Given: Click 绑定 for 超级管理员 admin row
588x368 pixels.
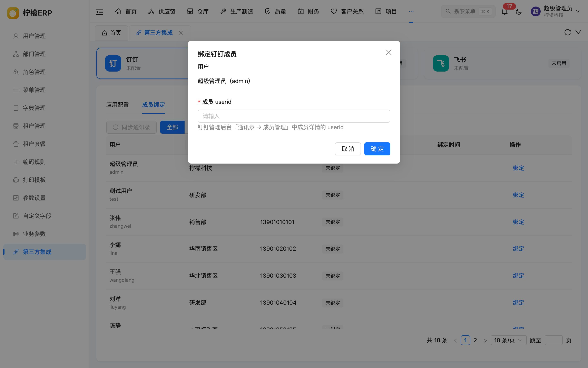Looking at the screenshot, I should (x=518, y=168).
